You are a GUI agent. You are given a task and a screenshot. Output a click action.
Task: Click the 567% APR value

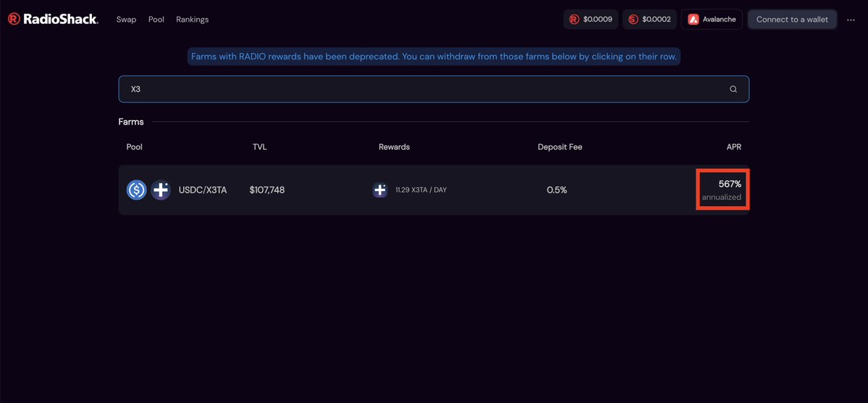tap(730, 184)
